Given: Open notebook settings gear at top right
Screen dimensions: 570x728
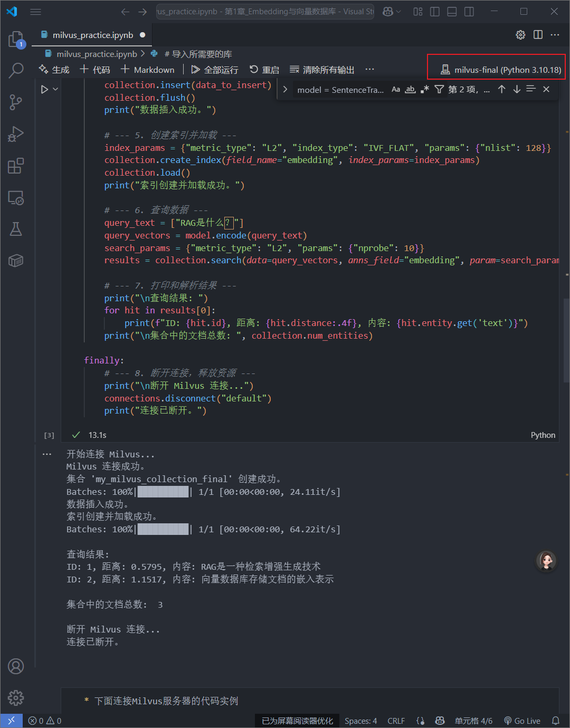Looking at the screenshot, I should [x=520, y=35].
